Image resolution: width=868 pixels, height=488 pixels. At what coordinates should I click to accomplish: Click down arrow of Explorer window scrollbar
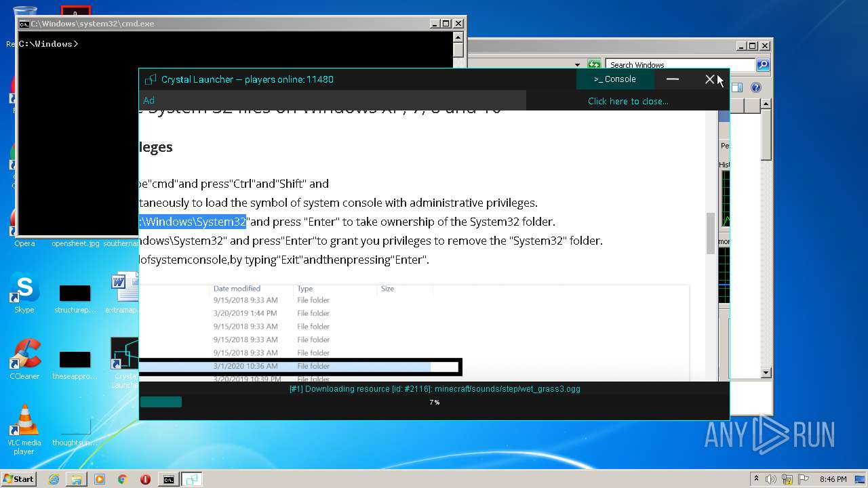click(766, 373)
